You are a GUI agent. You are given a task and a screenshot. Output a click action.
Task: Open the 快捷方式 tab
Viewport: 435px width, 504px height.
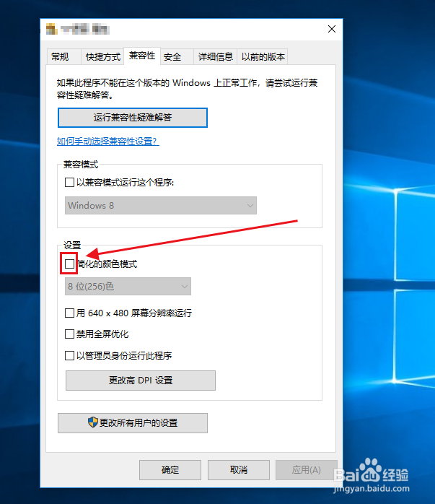(102, 57)
